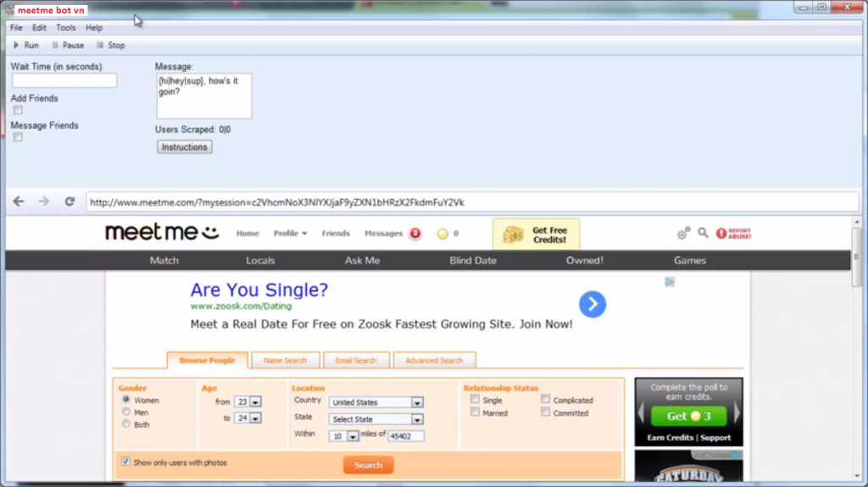The height and width of the screenshot is (487, 868).
Task: Open the MeetMe settings gear
Action: pyautogui.click(x=683, y=234)
